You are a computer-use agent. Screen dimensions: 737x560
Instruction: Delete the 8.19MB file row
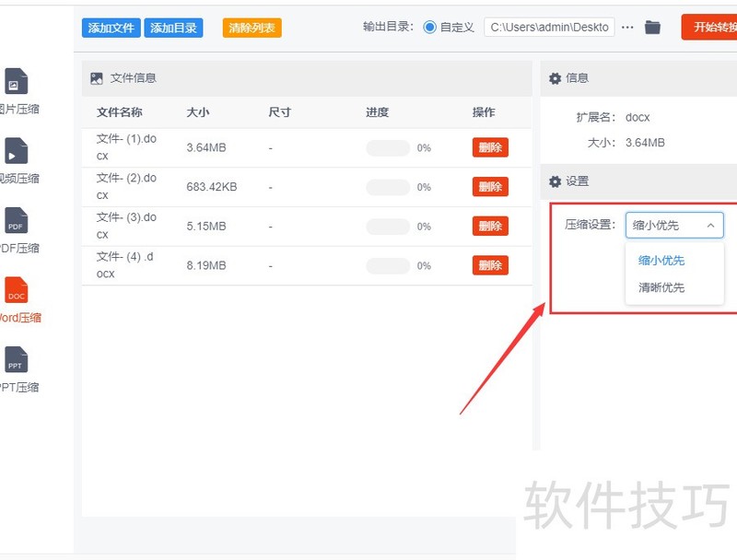point(490,265)
